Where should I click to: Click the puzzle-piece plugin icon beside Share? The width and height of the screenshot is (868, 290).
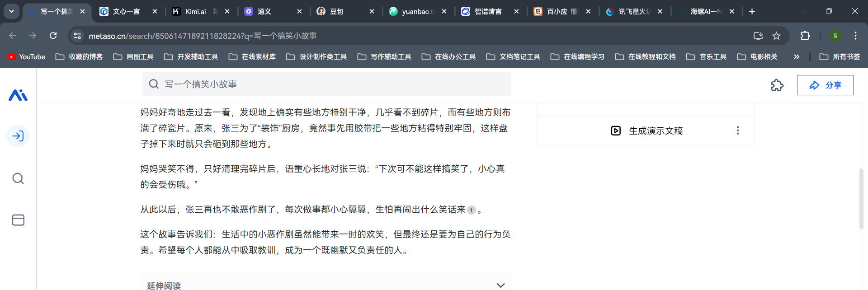[777, 85]
